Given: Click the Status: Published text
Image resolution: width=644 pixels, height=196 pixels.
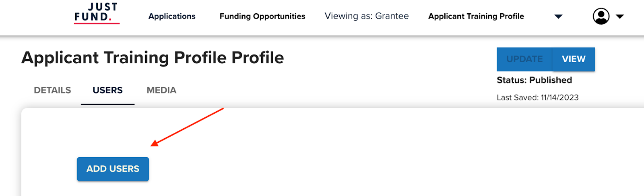Looking at the screenshot, I should pos(534,80).
